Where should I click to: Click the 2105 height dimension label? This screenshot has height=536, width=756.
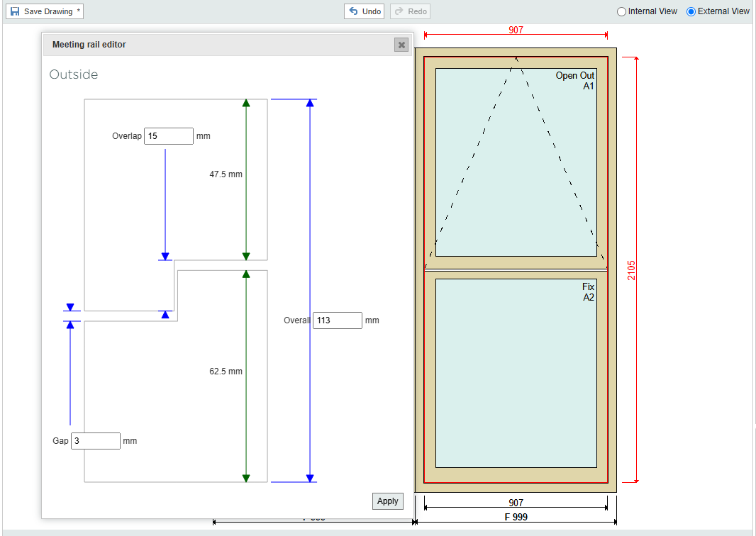tap(632, 270)
